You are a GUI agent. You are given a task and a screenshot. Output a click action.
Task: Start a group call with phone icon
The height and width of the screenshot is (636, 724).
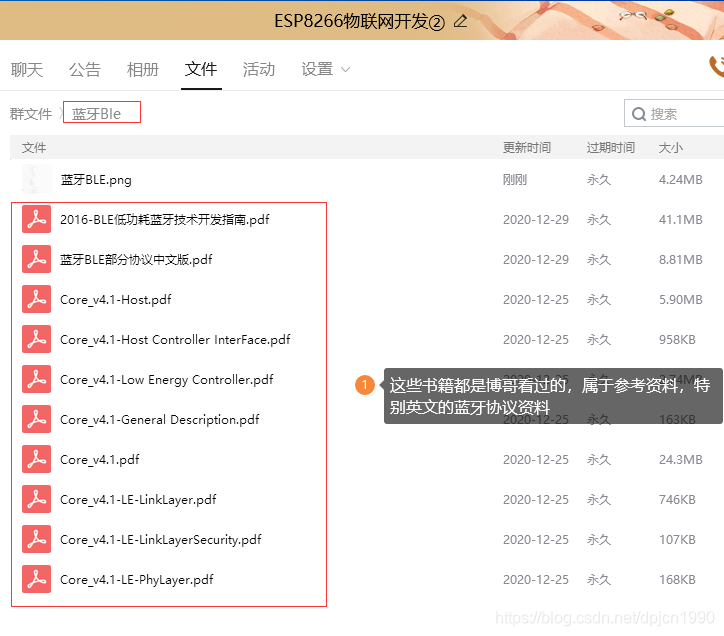coord(717,66)
